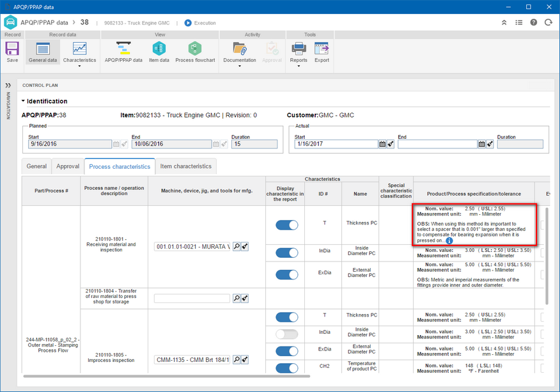This screenshot has height=392, width=560.
Task: Clear the MURATA machine field
Action: (245, 247)
